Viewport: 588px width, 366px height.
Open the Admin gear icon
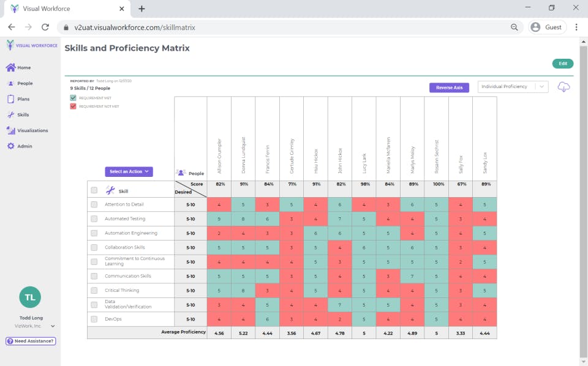pyautogui.click(x=10, y=146)
